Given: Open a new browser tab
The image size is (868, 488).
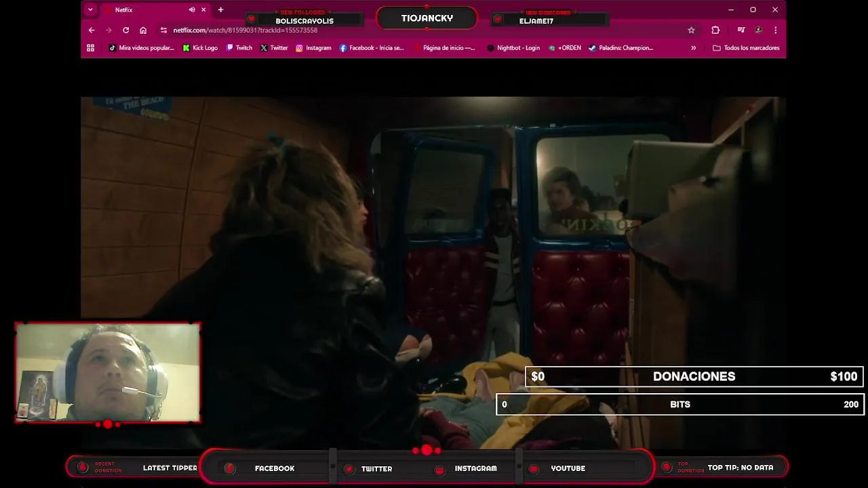Looking at the screenshot, I should 220,9.
